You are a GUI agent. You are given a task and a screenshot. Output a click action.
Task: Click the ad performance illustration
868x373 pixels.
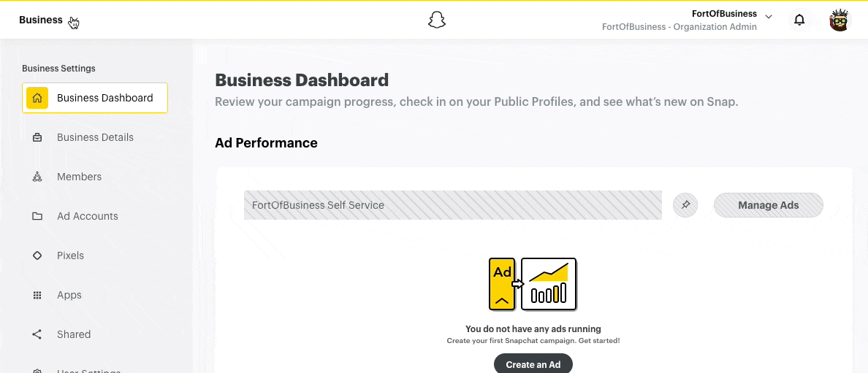(533, 284)
